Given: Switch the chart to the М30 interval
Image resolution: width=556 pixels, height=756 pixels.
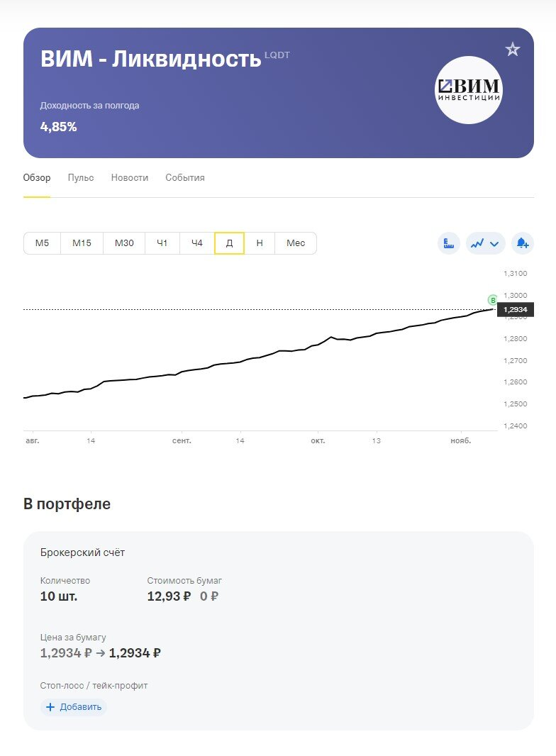Looking at the screenshot, I should point(123,243).
